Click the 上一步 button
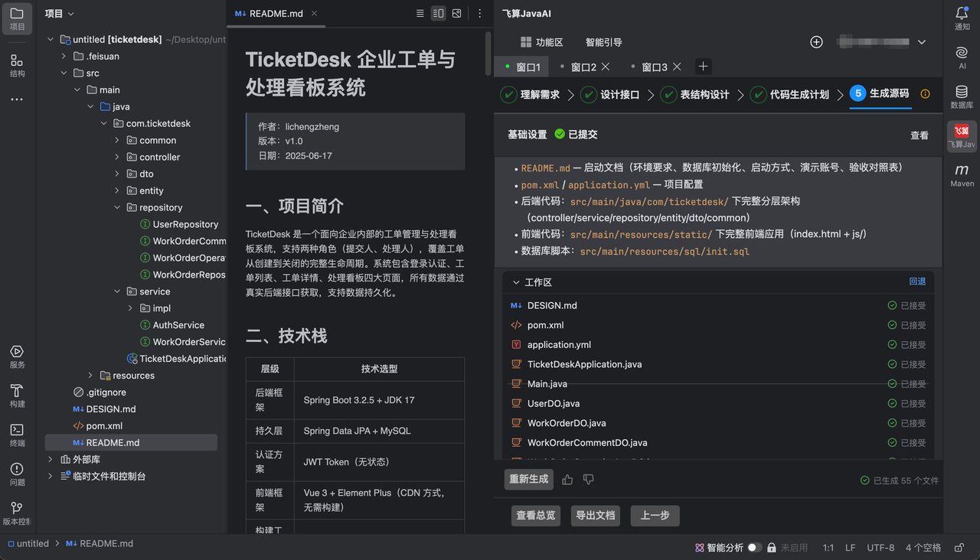The height and width of the screenshot is (560, 980). point(655,516)
